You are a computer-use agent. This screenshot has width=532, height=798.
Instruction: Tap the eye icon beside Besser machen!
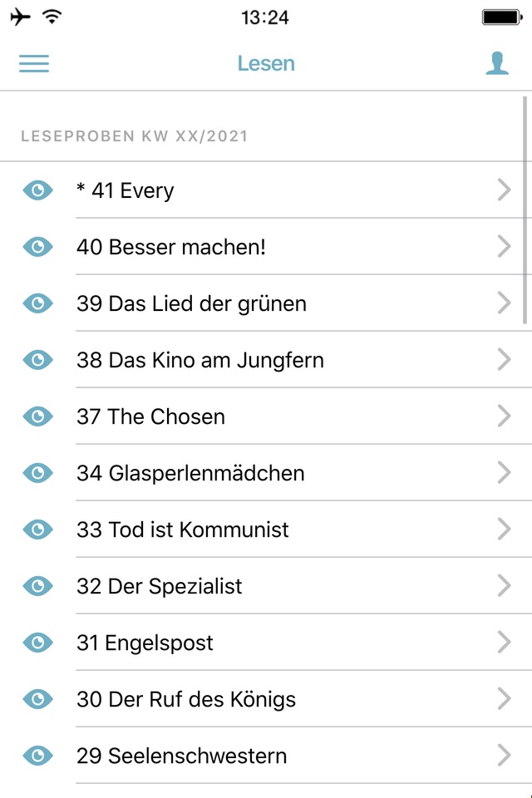pyautogui.click(x=37, y=247)
